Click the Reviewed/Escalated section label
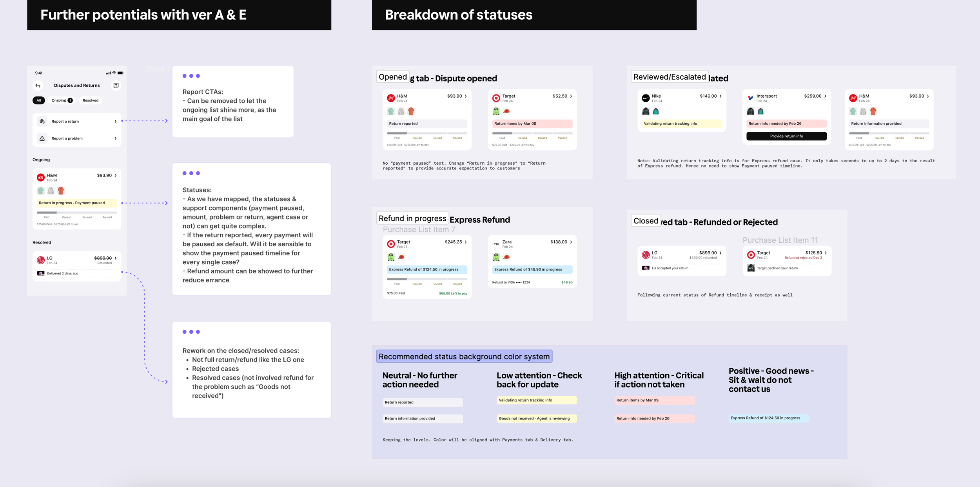 (x=670, y=77)
